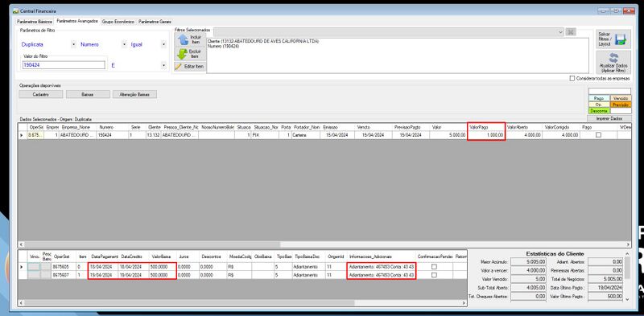644x316 pixels.
Task: Click the Cadastro button
Action: tap(41, 94)
